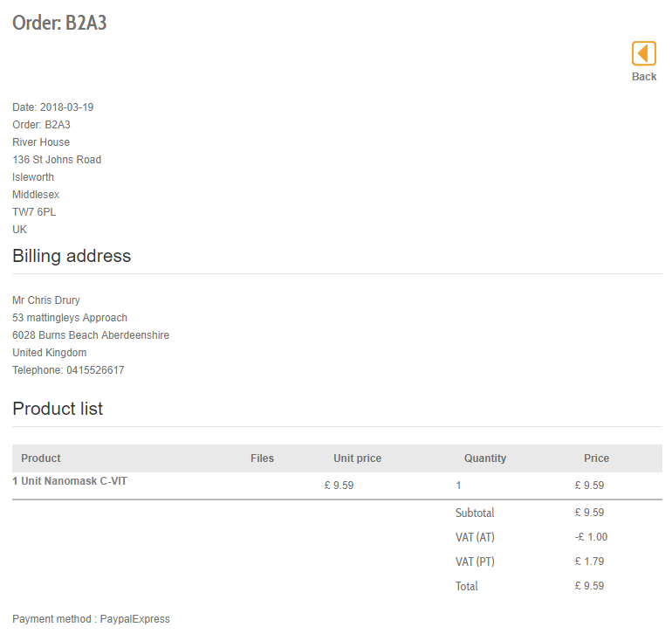Click the VAT (PT) amount £ 1.79
The height and width of the screenshot is (634, 672).
[589, 562]
